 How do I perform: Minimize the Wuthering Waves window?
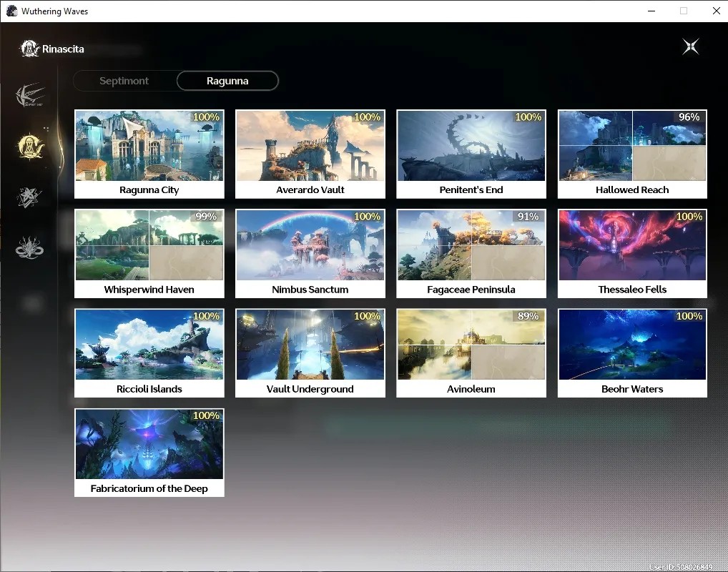(651, 11)
